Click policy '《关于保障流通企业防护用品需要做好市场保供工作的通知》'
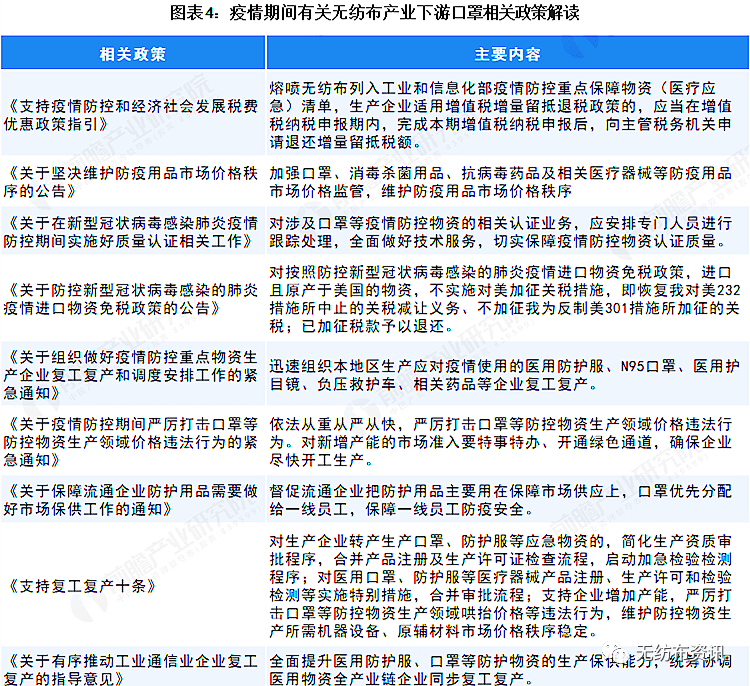 (x=131, y=500)
